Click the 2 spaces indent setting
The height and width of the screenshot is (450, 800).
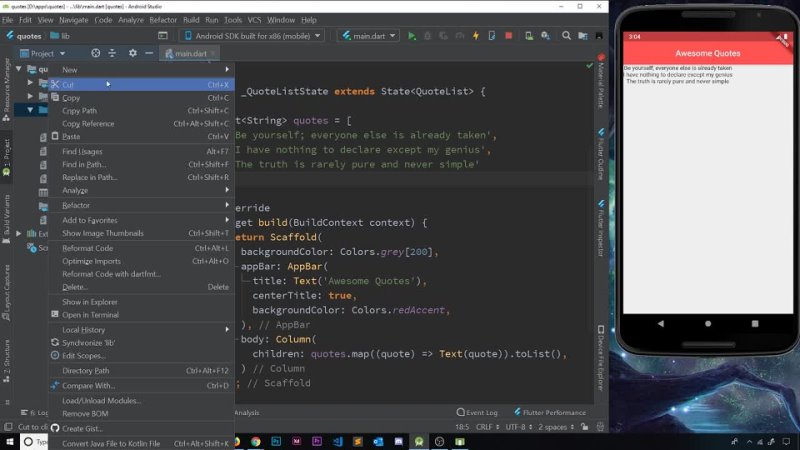[x=556, y=427]
